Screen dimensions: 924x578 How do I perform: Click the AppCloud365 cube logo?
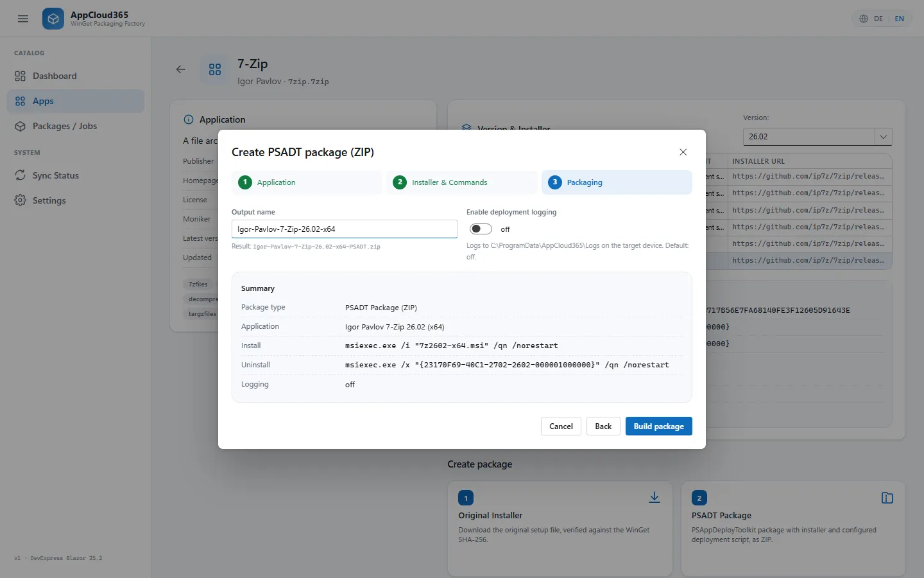[x=53, y=19]
